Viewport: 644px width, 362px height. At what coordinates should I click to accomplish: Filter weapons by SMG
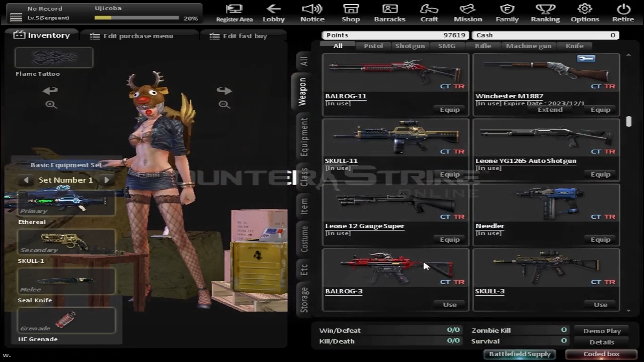[447, 46]
